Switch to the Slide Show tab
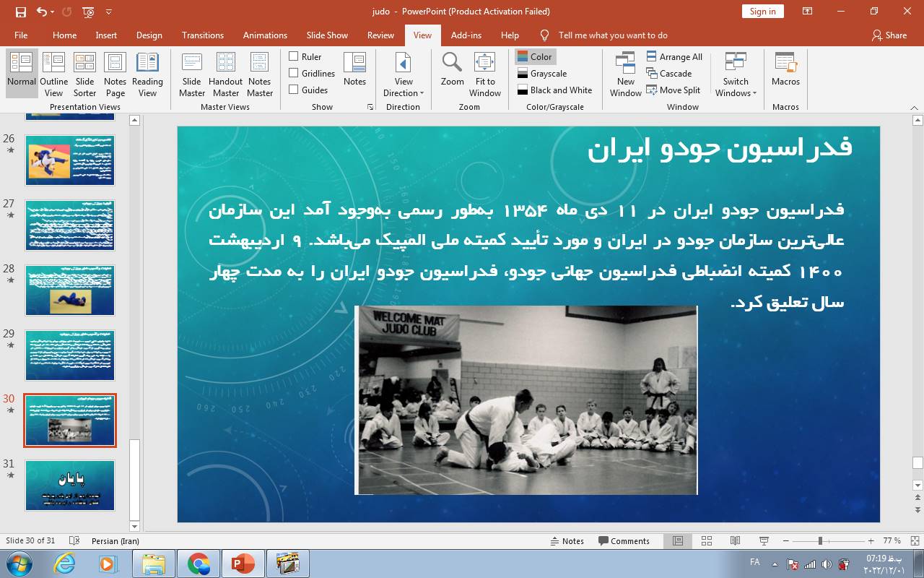The image size is (924, 578). tap(327, 35)
